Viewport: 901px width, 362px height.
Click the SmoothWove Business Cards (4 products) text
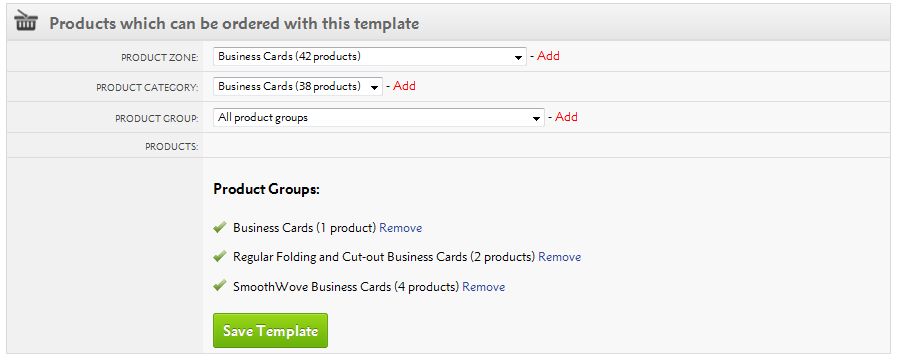point(346,287)
